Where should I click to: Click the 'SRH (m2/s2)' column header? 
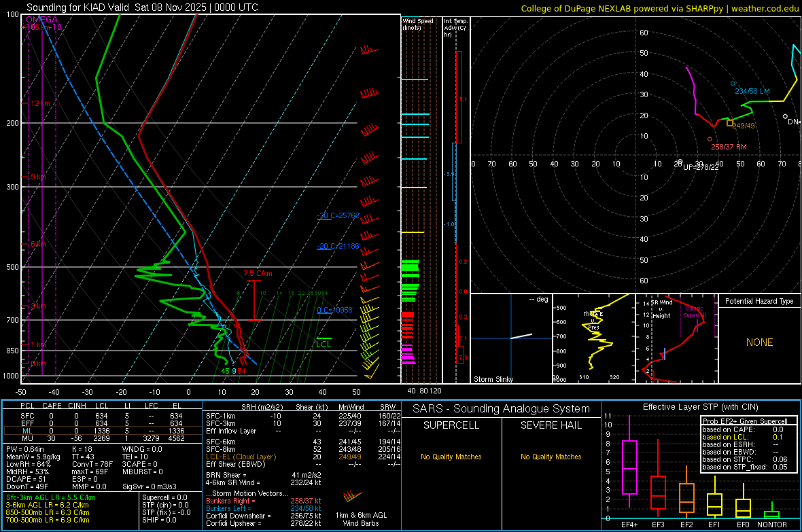coord(262,407)
